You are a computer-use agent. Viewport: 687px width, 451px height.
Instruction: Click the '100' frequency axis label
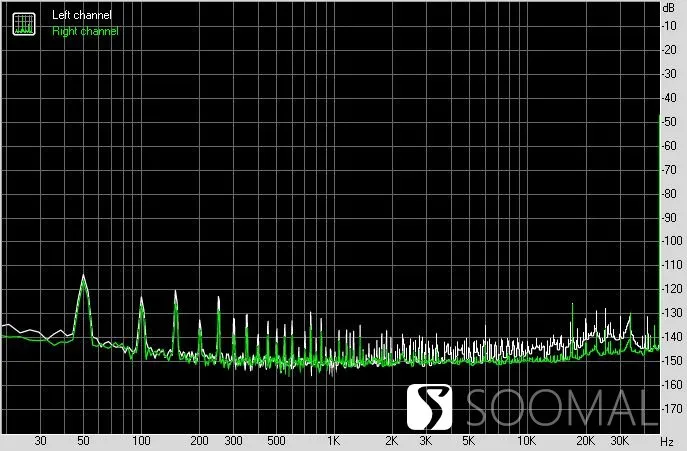point(141,440)
